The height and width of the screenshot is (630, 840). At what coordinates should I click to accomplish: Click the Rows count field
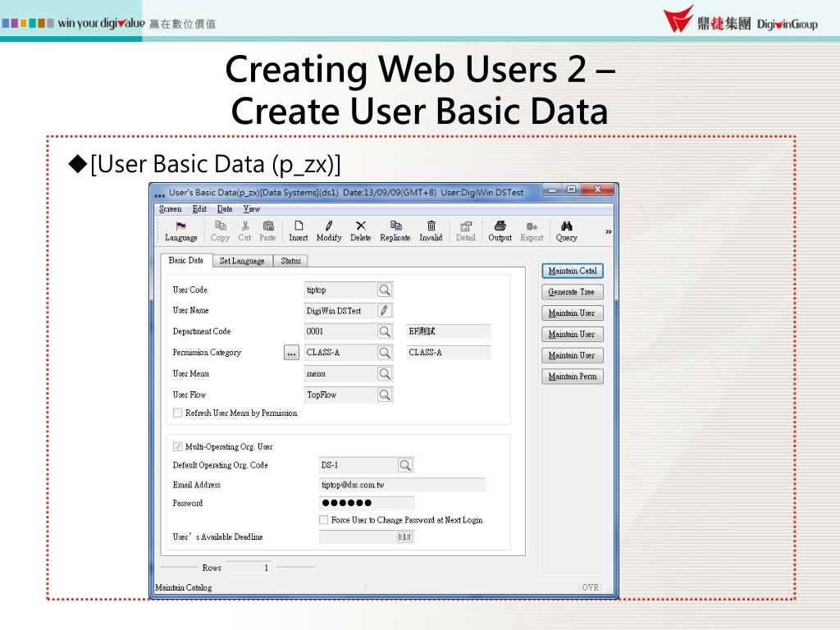pos(249,568)
